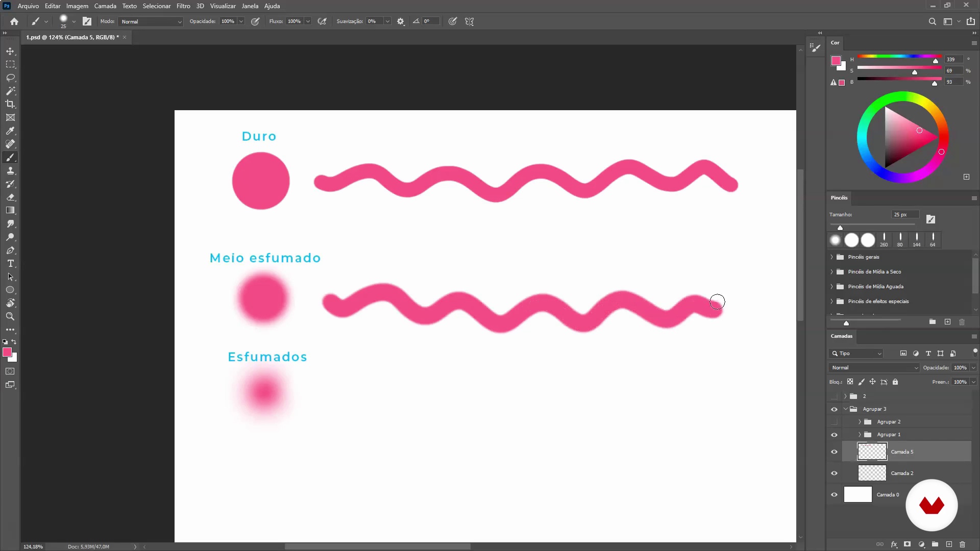Viewport: 980px width, 551px height.
Task: Show the Agrupar 2 group
Action: (x=834, y=422)
